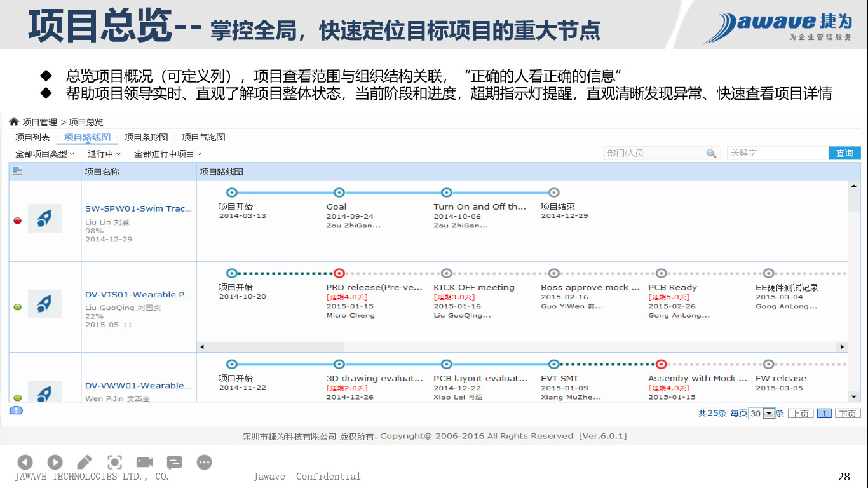Click the rocket icon for SW-SPW01 project
868x488 pixels.
coord(44,218)
